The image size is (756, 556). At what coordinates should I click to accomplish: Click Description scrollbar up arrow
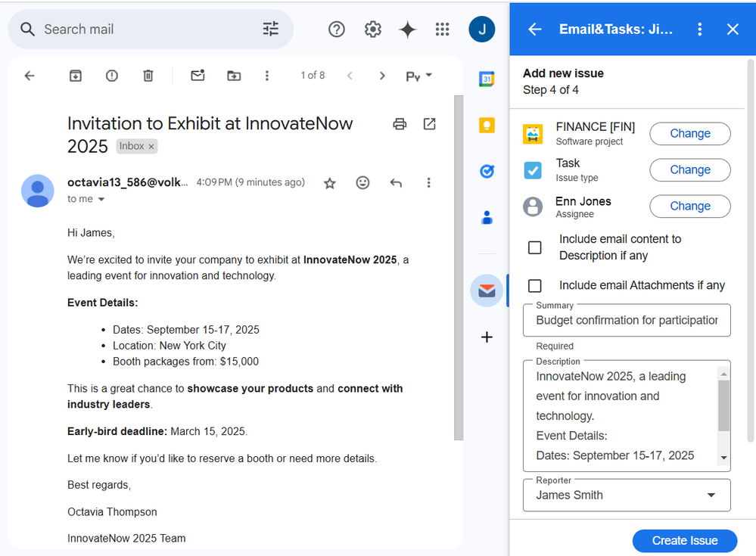click(723, 374)
